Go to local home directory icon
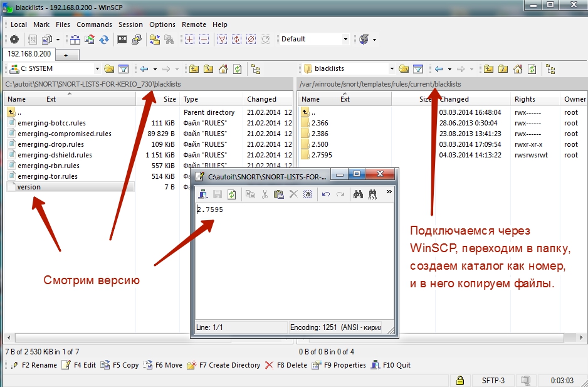 click(x=223, y=69)
